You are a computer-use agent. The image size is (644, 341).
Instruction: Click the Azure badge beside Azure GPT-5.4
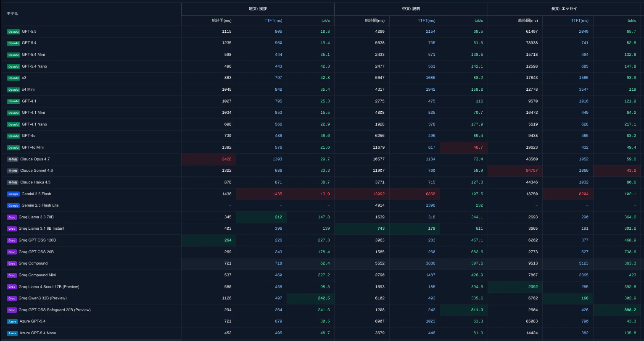pos(12,321)
